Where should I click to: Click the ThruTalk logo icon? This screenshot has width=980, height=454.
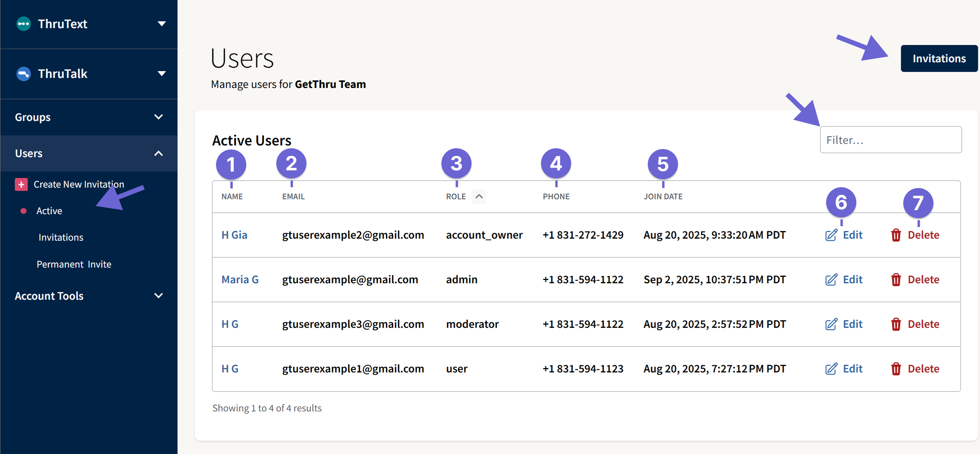(23, 74)
